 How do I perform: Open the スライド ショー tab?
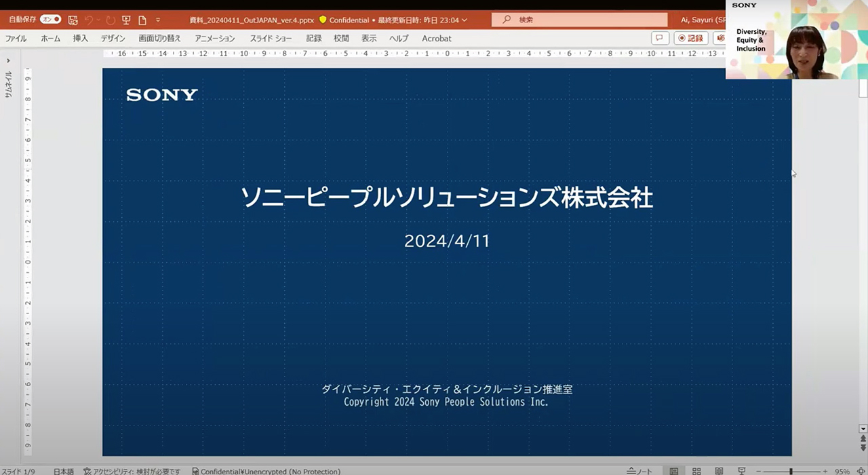tap(271, 39)
